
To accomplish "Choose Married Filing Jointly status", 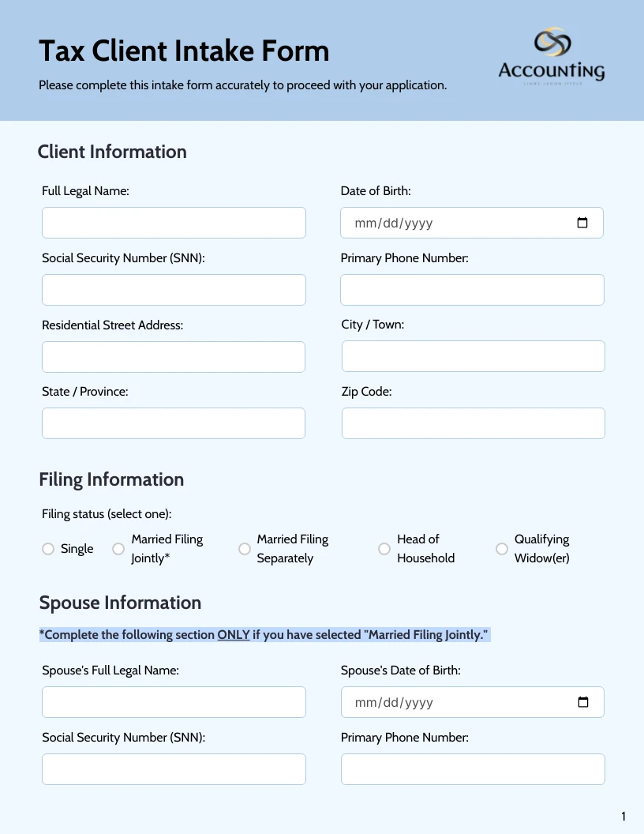I will click(118, 548).
